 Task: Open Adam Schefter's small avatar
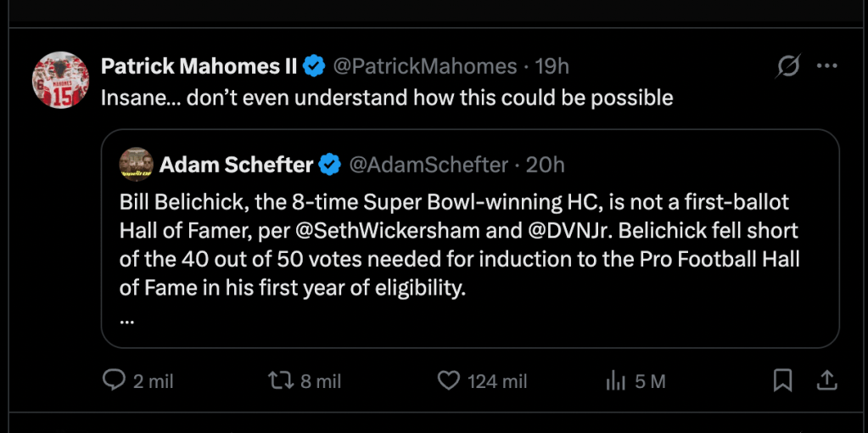coord(136,164)
